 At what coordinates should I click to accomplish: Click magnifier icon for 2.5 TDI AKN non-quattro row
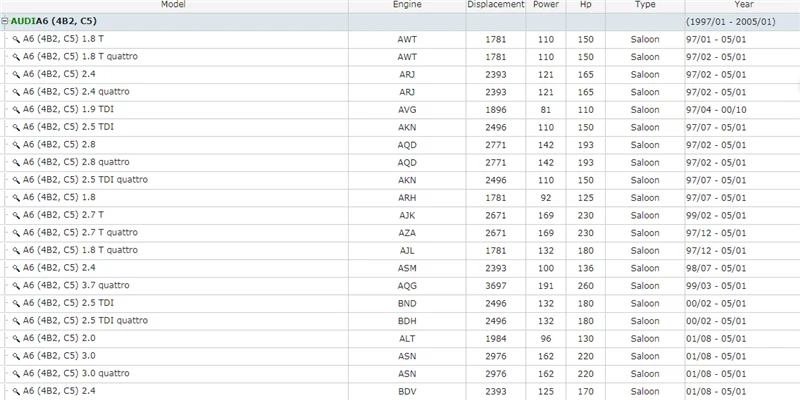[16, 127]
